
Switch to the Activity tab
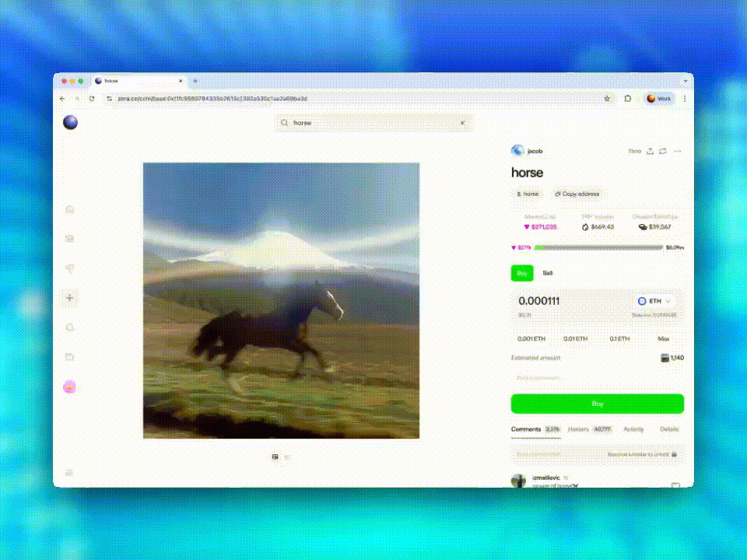(x=633, y=429)
